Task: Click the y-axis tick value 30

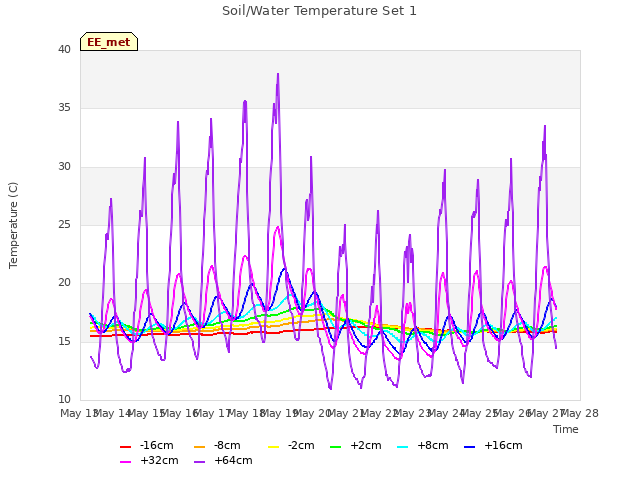Action: click(x=64, y=167)
